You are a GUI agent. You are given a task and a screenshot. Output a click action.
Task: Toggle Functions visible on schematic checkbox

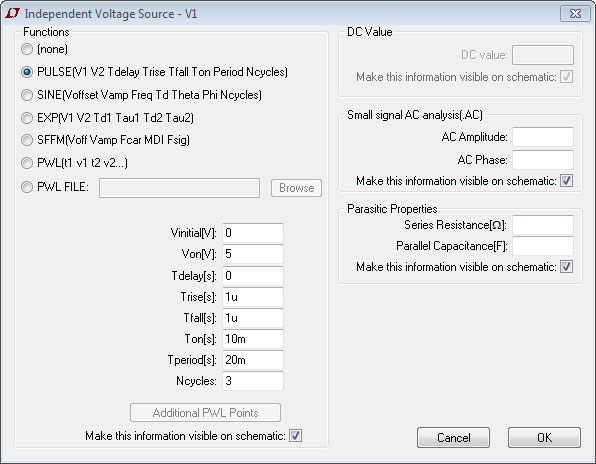295,435
